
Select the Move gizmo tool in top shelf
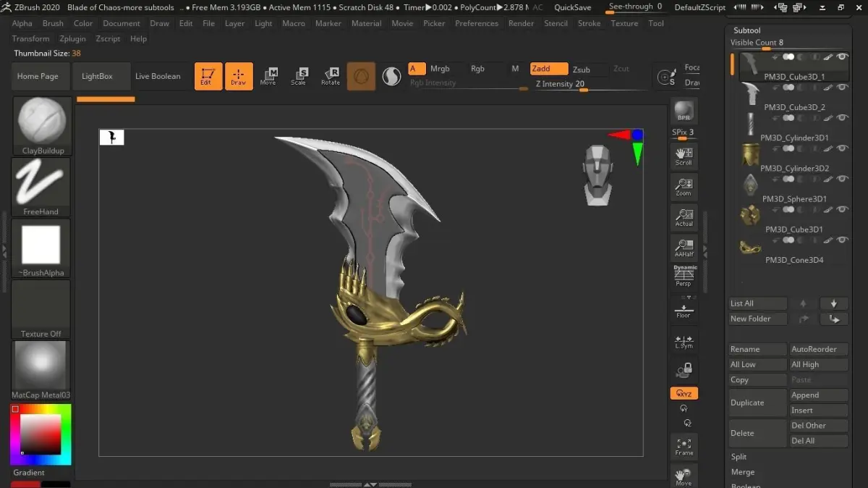[268, 76]
